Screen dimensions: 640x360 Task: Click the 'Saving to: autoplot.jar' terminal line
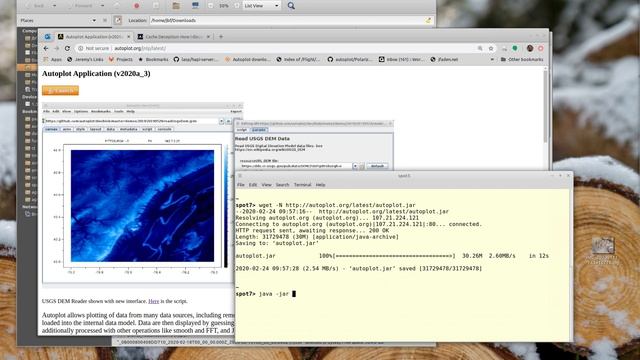[x=277, y=243]
